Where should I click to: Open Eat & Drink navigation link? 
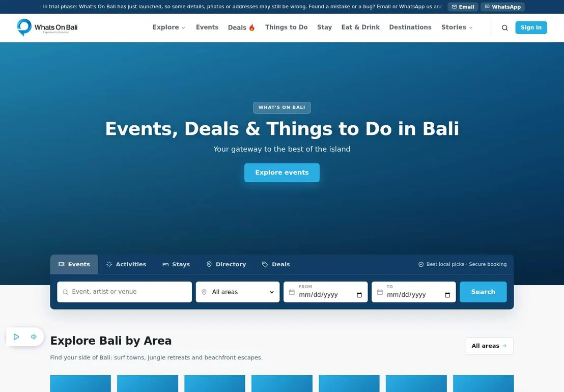[x=360, y=27]
